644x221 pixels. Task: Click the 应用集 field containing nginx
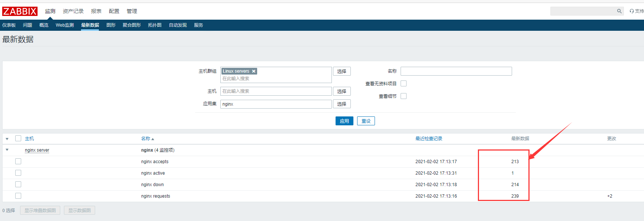point(276,104)
